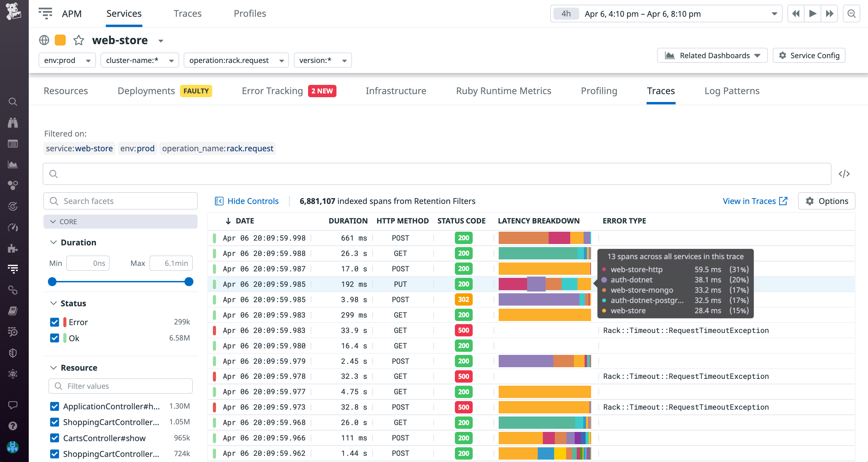This screenshot has height=462, width=868.
Task: Collapse the Duration facet section
Action: (54, 242)
